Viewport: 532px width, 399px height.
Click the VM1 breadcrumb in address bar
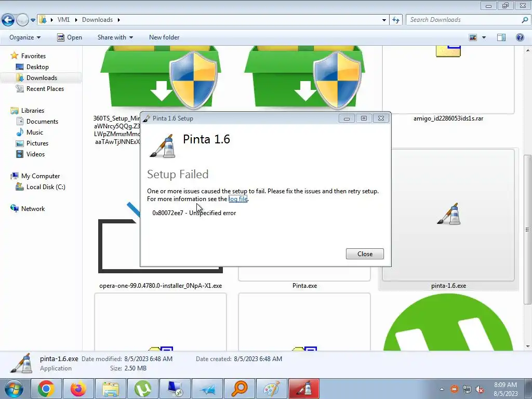coord(63,20)
